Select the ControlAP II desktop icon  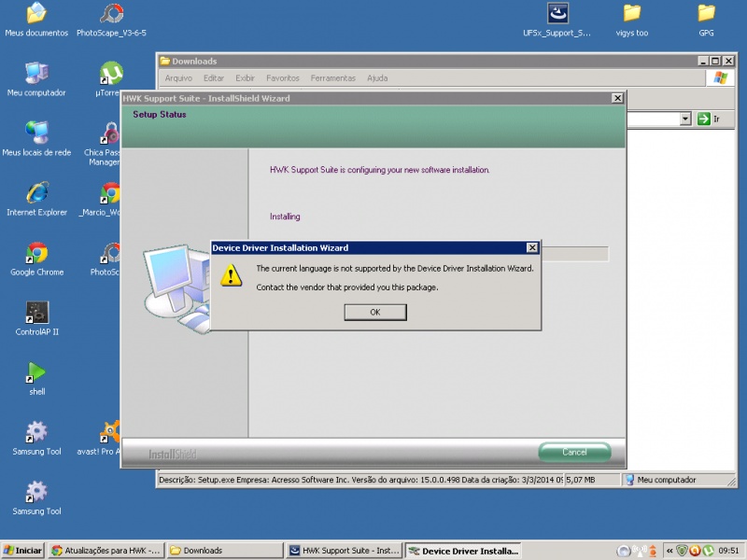[x=36, y=318]
